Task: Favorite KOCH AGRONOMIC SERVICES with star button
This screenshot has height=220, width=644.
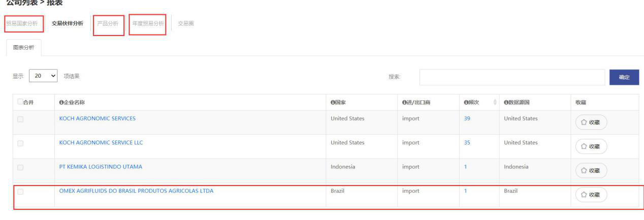Action: [591, 122]
